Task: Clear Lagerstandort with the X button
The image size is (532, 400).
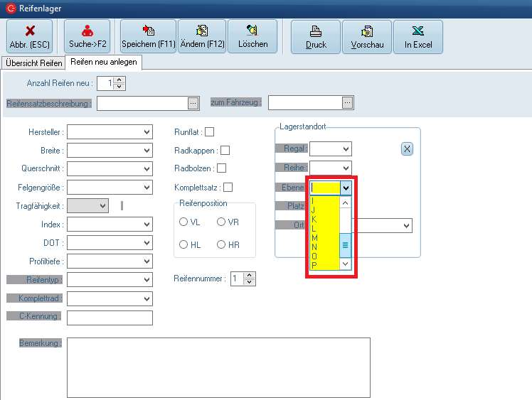Action: click(407, 148)
